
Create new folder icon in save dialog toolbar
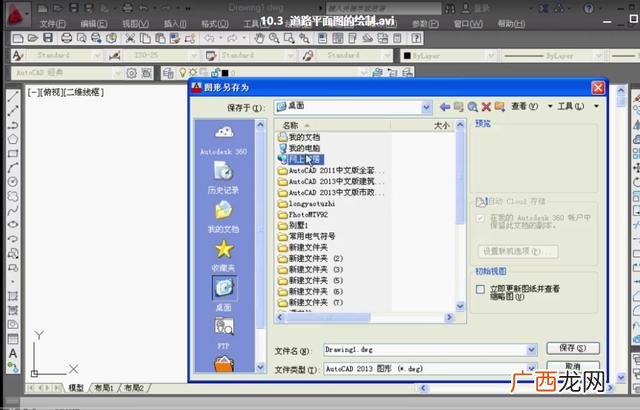(x=499, y=107)
